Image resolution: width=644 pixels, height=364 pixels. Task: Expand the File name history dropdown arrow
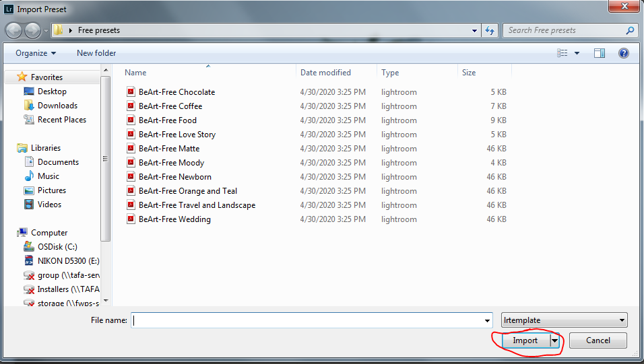487,320
